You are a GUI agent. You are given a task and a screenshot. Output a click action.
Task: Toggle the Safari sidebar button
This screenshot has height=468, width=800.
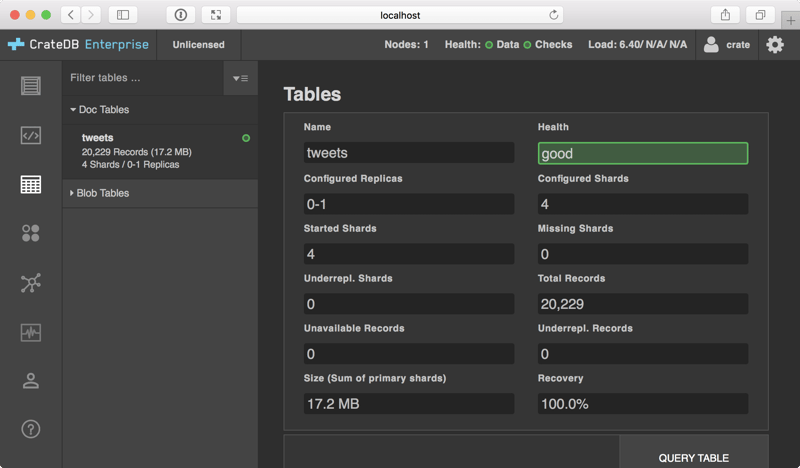123,15
